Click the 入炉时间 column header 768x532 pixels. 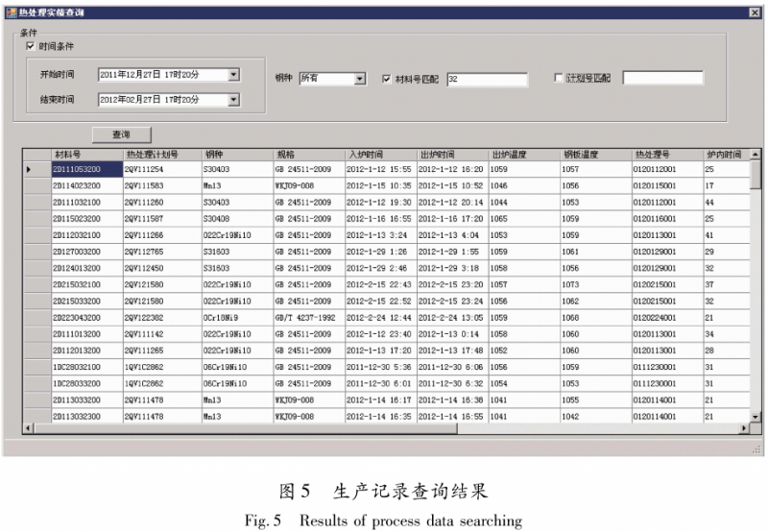coord(379,154)
